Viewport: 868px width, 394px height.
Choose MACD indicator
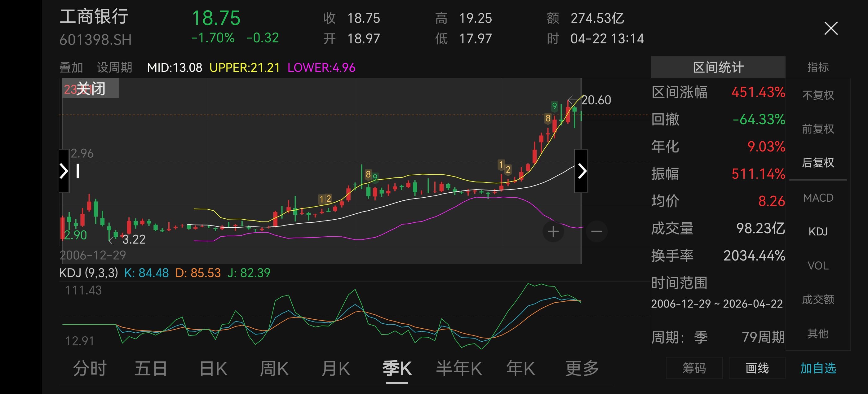tap(818, 198)
